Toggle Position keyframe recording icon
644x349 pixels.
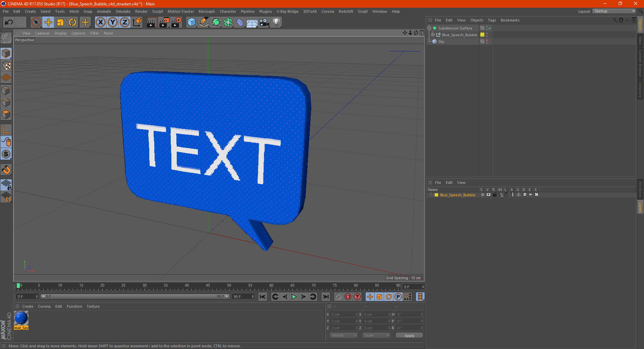tap(370, 297)
